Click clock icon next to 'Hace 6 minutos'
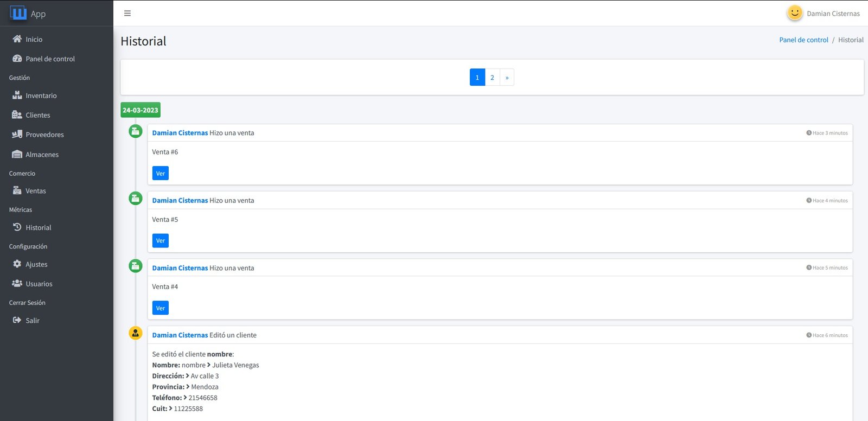Image resolution: width=868 pixels, height=421 pixels. click(809, 335)
